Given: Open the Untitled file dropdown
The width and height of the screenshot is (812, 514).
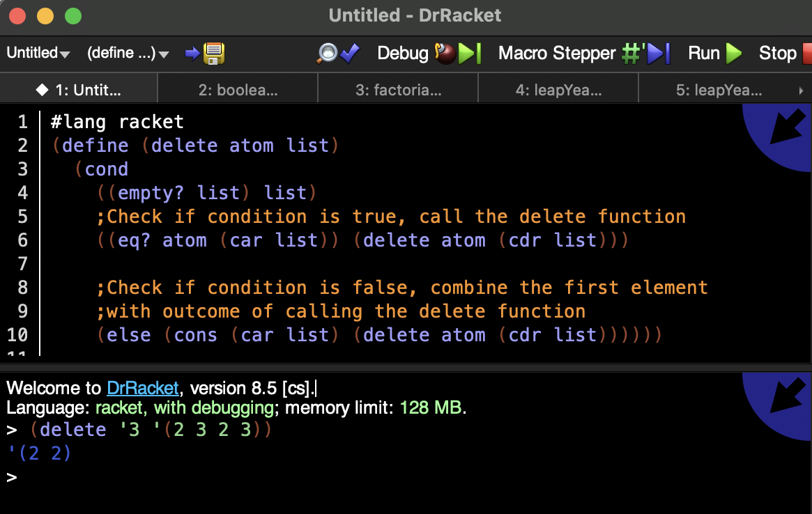Looking at the screenshot, I should tap(38, 54).
